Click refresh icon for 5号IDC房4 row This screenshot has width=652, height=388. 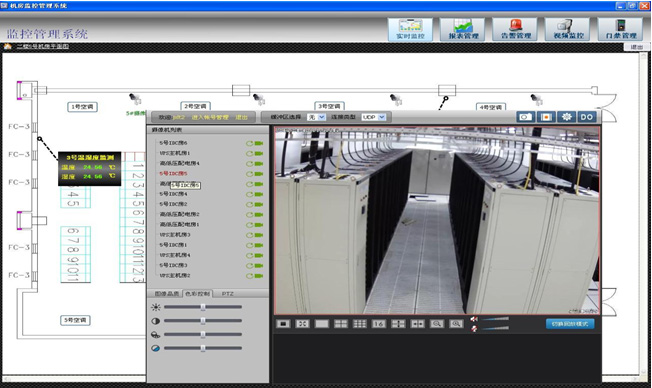[x=249, y=194]
